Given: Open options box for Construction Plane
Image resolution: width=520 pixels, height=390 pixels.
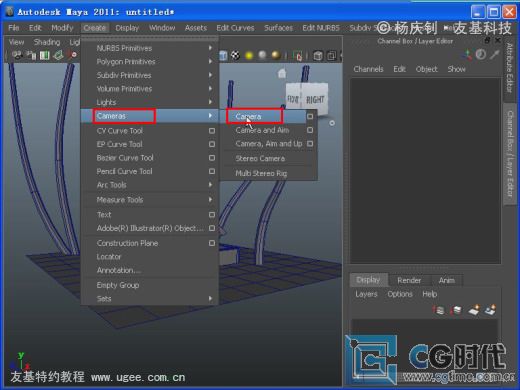Looking at the screenshot, I should tap(212, 243).
